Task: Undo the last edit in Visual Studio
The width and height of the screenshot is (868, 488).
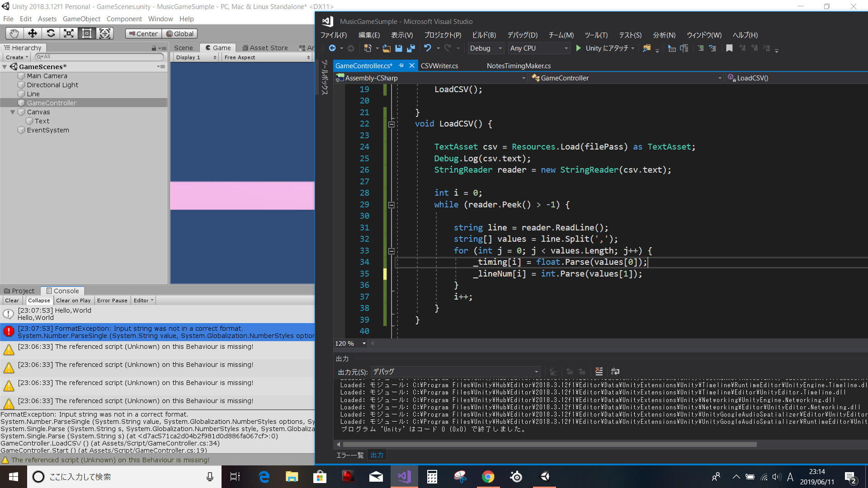Action: tap(427, 48)
